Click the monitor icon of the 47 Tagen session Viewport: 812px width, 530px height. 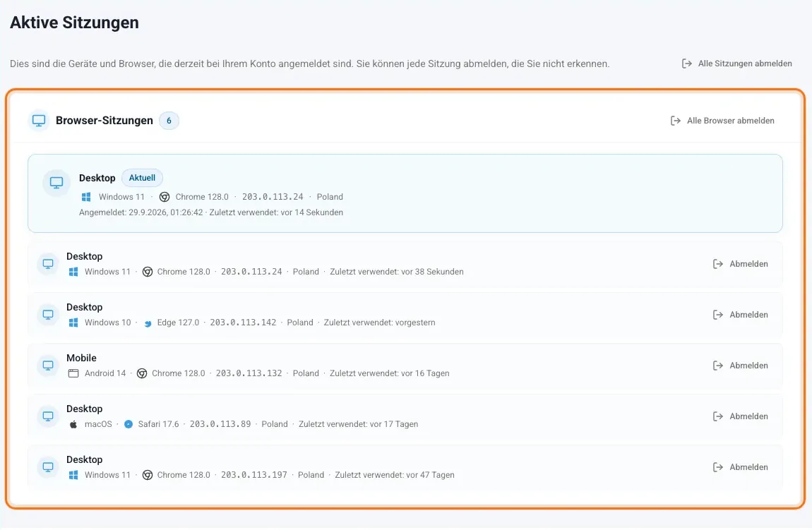tap(47, 467)
